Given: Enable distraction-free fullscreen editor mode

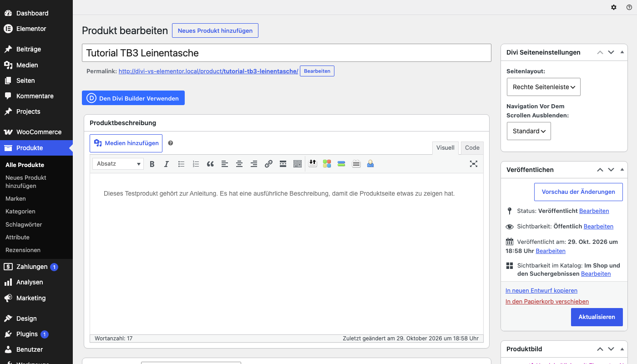Looking at the screenshot, I should point(474,164).
